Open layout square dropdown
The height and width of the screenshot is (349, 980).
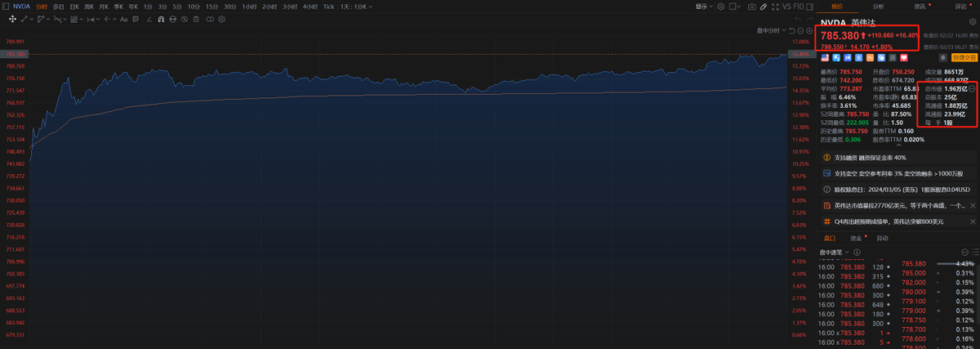pos(735,7)
